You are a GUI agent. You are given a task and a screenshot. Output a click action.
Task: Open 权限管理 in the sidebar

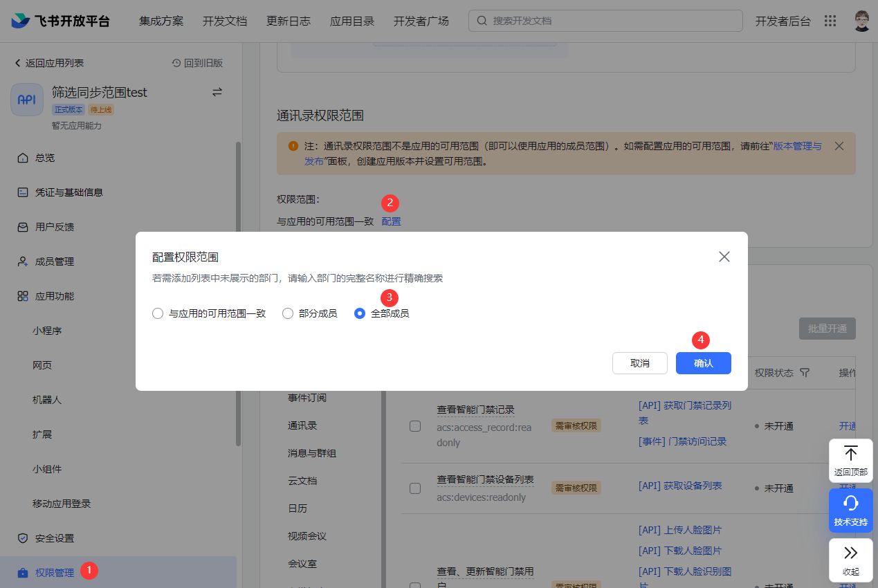tap(54, 573)
